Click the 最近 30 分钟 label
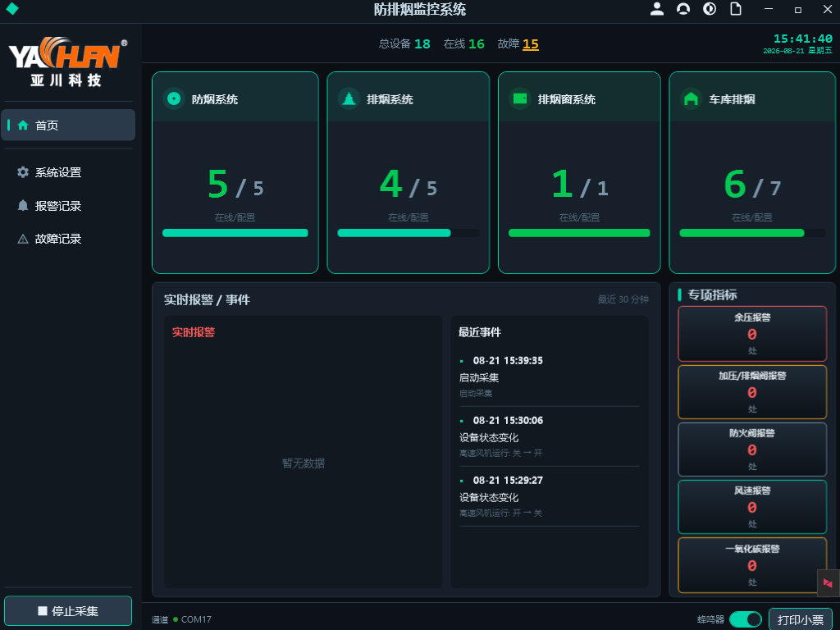 [623, 299]
